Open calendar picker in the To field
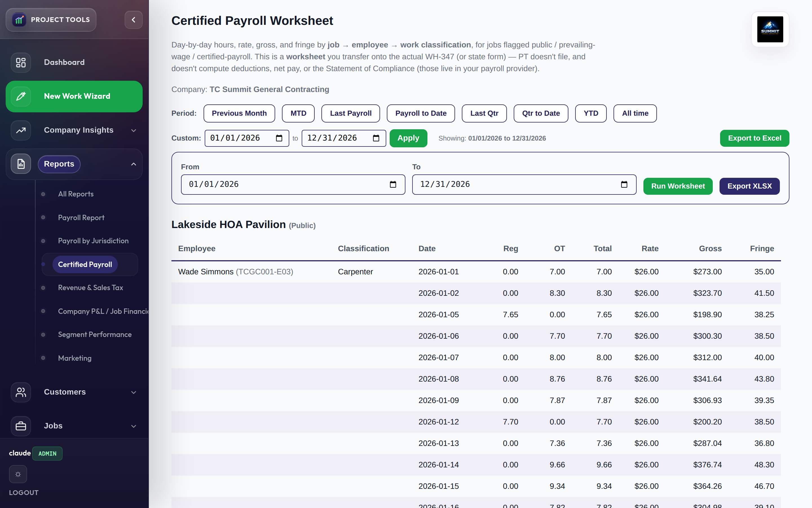This screenshot has height=508, width=812. [x=624, y=185]
